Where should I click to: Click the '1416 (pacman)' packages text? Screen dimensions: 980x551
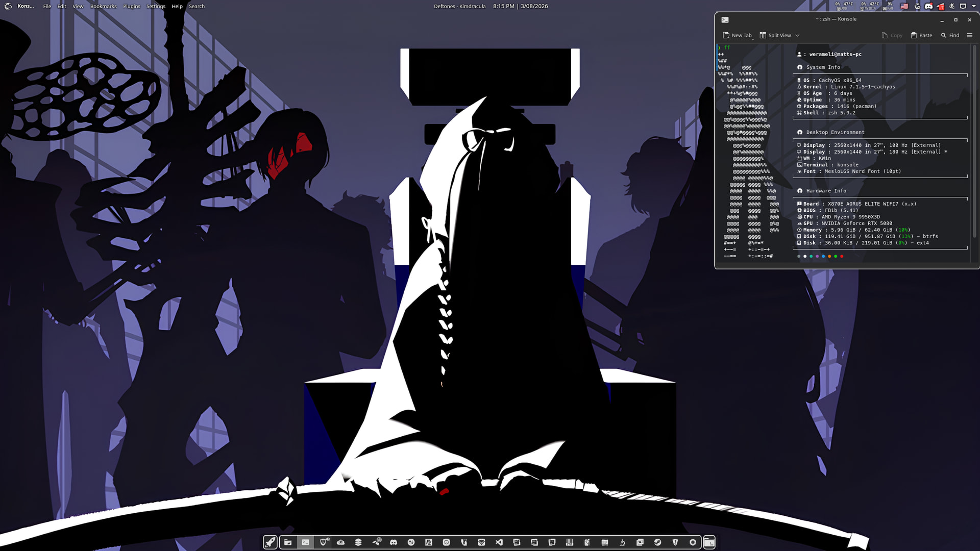tap(857, 106)
